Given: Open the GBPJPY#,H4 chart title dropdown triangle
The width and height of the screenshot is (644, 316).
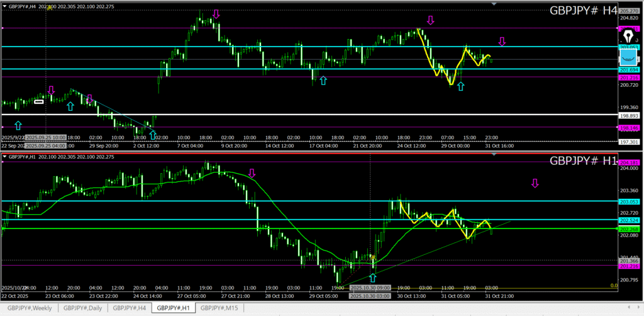Looking at the screenshot, I should pyautogui.click(x=4, y=6).
